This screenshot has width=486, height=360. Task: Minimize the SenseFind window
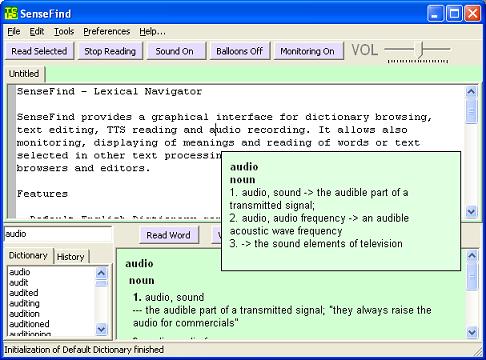pyautogui.click(x=435, y=14)
